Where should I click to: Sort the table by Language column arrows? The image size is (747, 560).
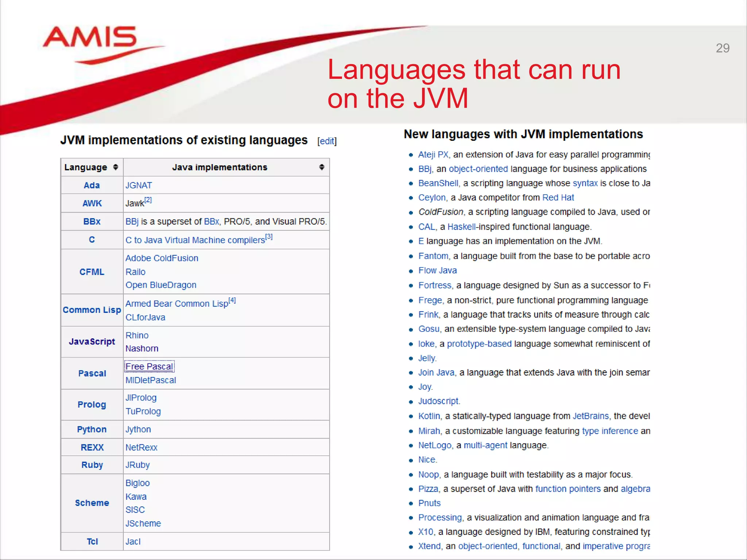(116, 167)
